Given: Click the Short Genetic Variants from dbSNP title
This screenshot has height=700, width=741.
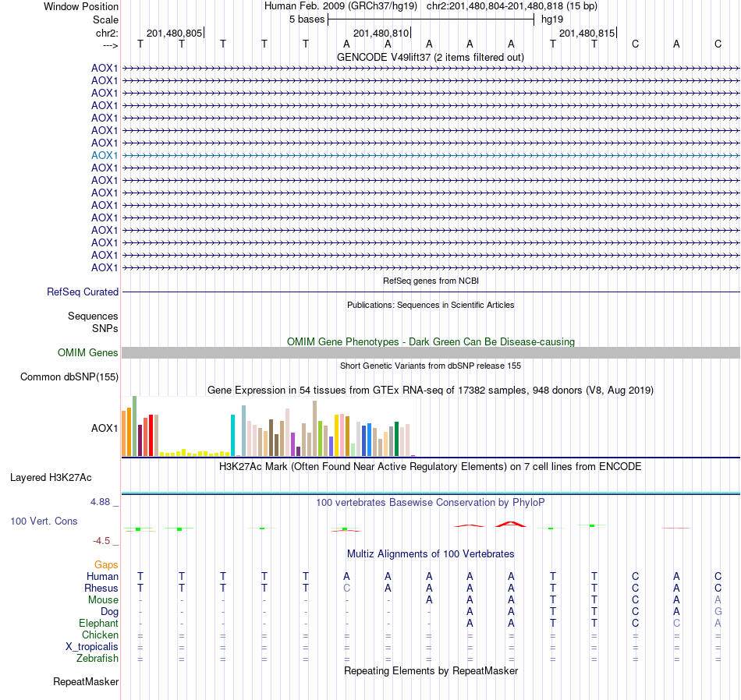Looking at the screenshot, I should click(431, 366).
